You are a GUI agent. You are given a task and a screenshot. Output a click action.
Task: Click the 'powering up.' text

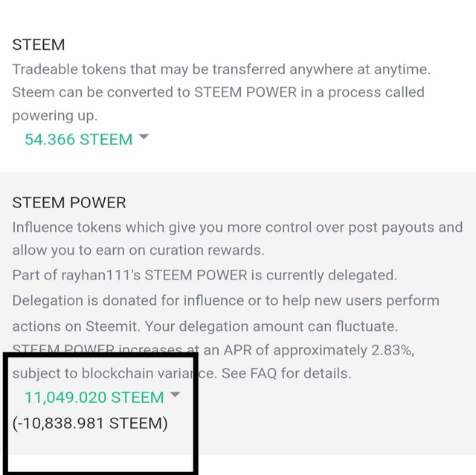(54, 117)
